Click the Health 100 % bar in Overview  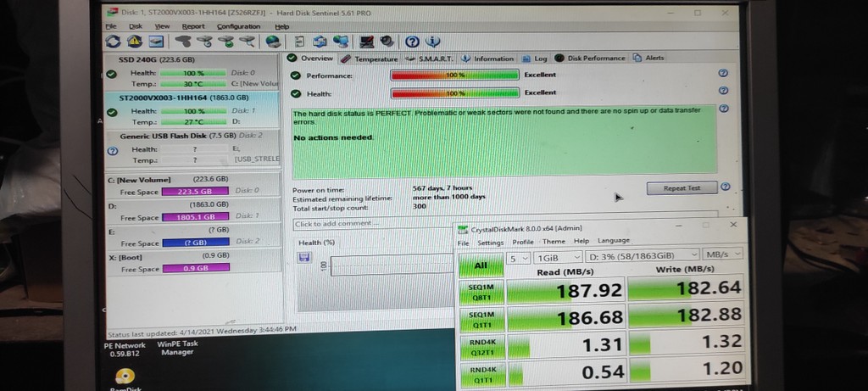[x=454, y=93]
